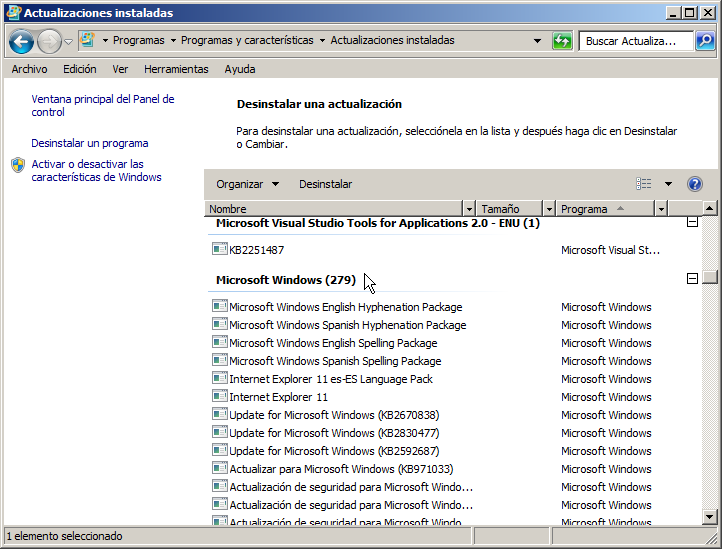
Task: Expand the arrow before Programas breadcrumb
Action: coord(105,41)
